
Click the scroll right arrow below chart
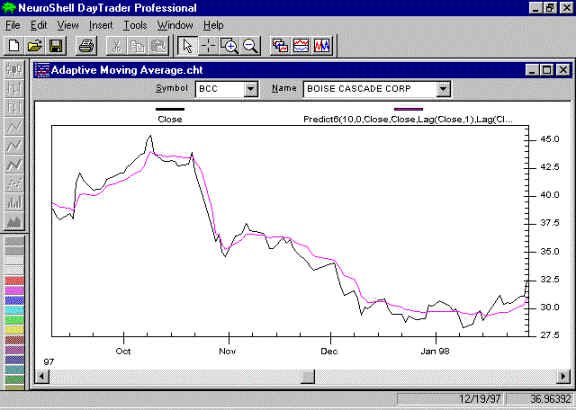(x=563, y=376)
